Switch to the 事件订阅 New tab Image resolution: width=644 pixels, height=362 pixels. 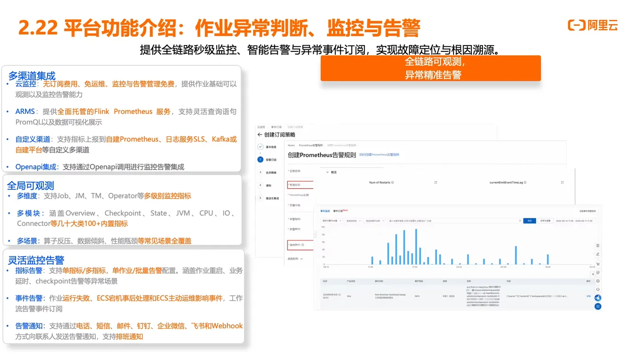click(x=339, y=211)
